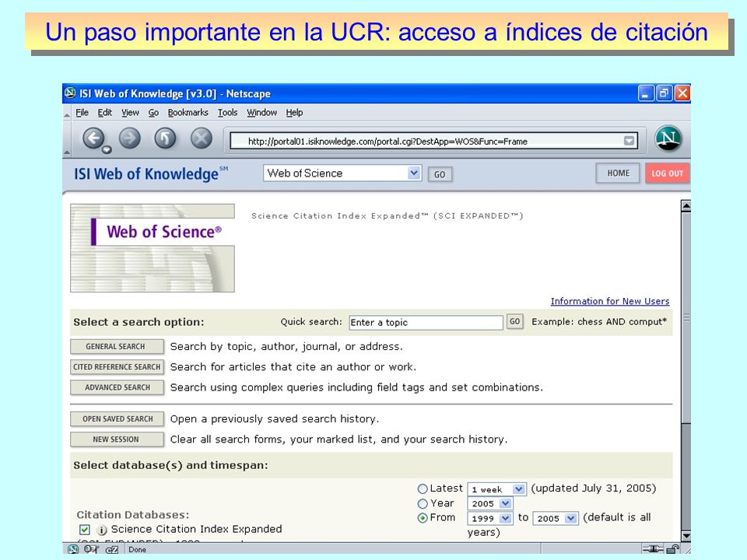Collapse the menu bar toolbar grip
The height and width of the screenshot is (560, 747).
(67, 114)
